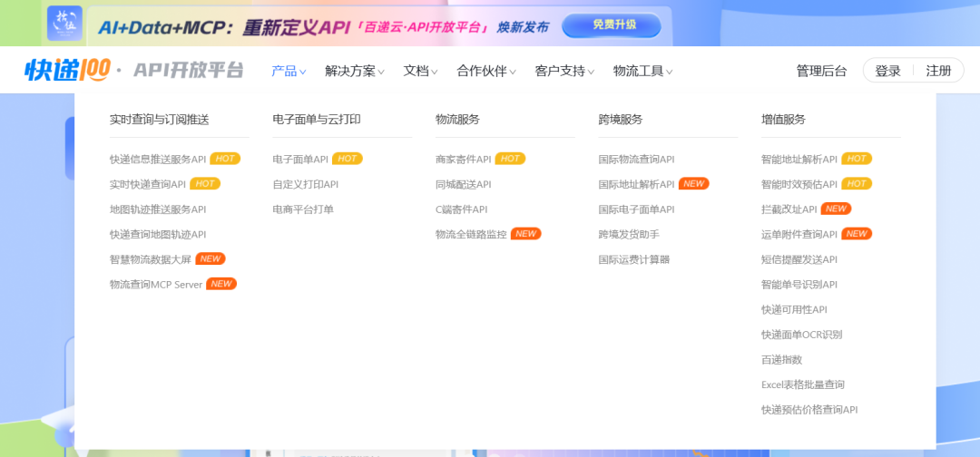Screen dimensions: 980x457
Task: Expand the 物流工具 menu
Action: pyautogui.click(x=643, y=71)
